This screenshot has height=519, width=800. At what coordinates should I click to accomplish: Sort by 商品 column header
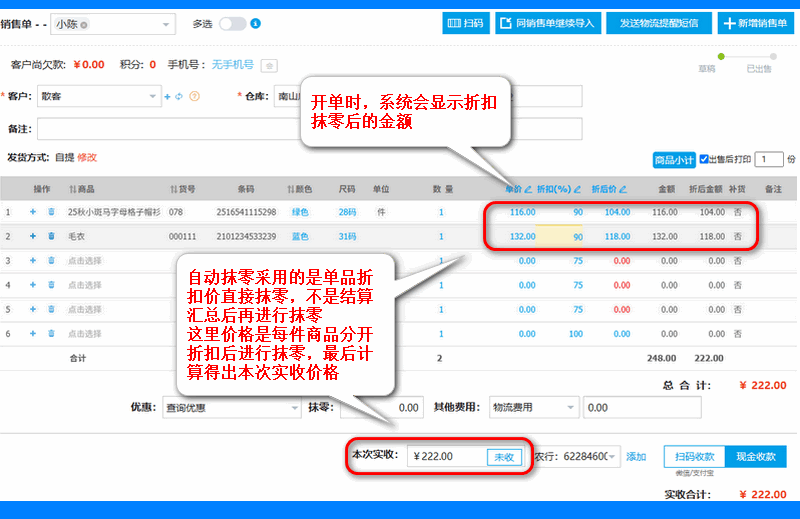[82, 189]
